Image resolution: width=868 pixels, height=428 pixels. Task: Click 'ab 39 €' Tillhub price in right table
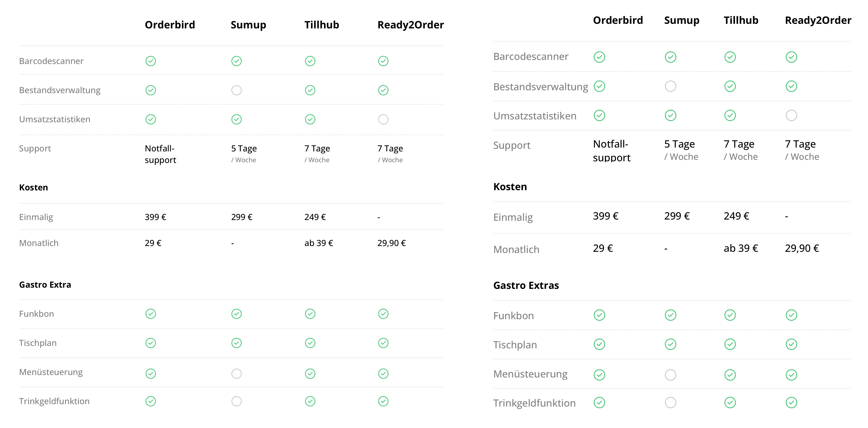pos(741,248)
